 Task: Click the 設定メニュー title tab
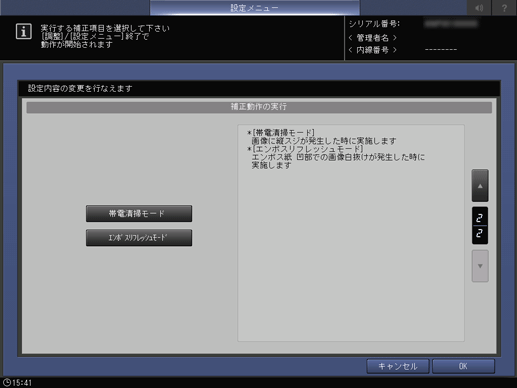255,8
